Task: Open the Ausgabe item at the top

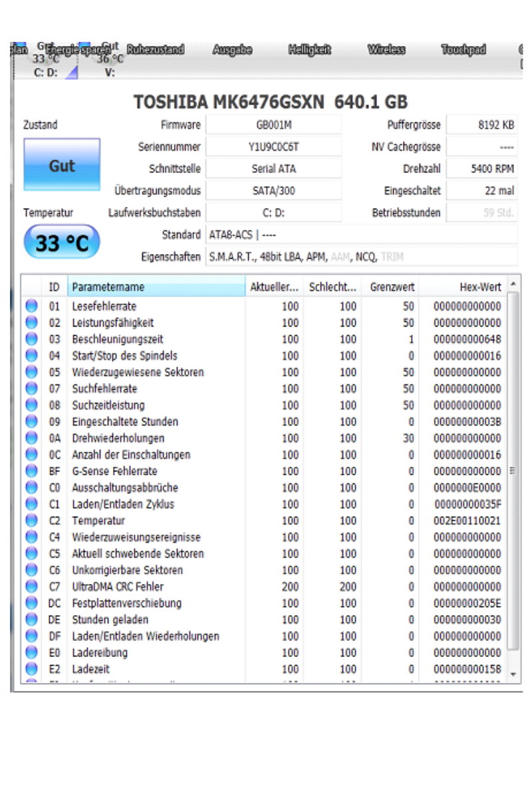Action: 232,50
